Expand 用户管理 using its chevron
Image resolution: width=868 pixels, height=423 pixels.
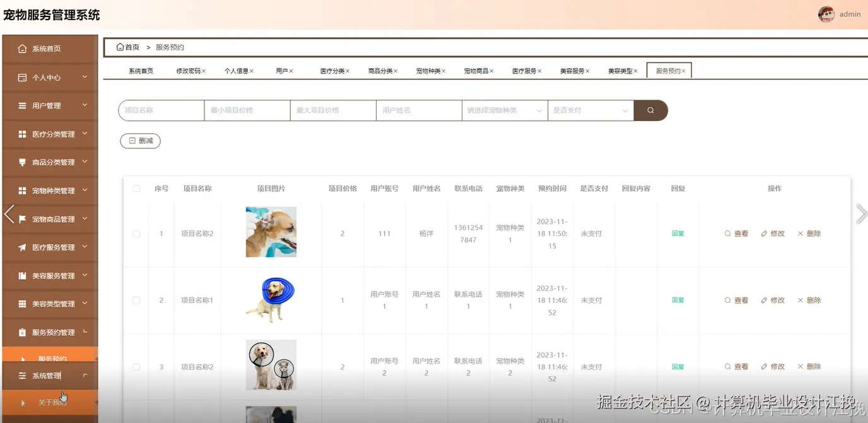(x=85, y=105)
